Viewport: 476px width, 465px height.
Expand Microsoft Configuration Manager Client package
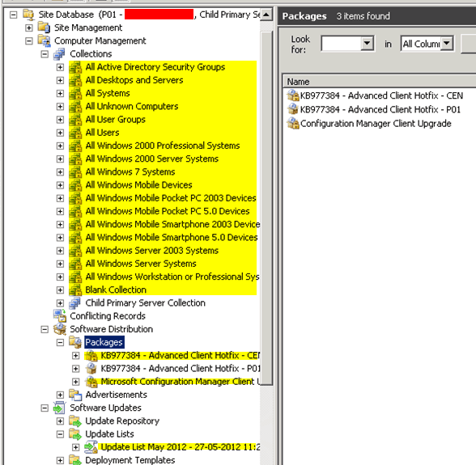(75, 382)
